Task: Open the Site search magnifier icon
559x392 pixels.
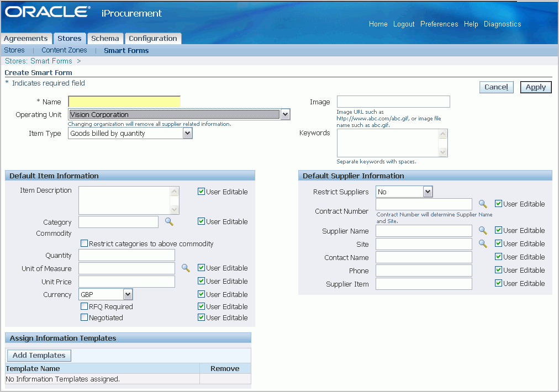Action: tap(483, 243)
